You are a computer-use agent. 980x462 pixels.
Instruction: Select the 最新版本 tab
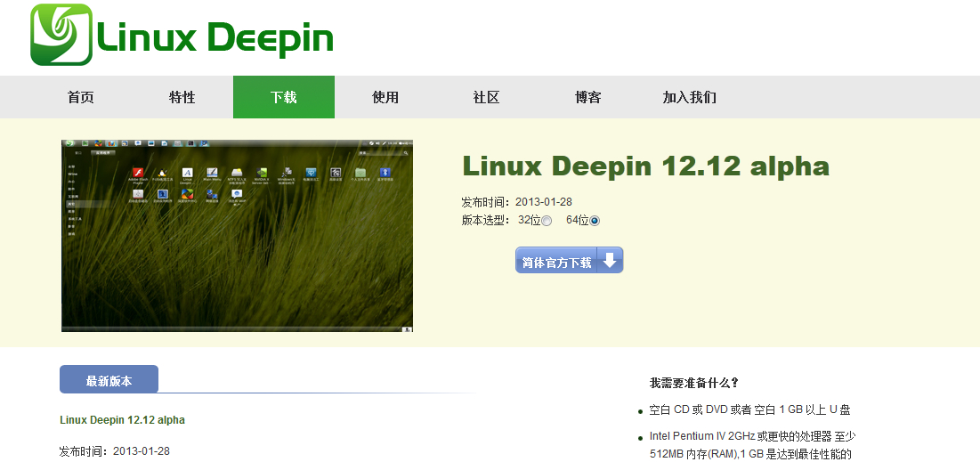pyautogui.click(x=109, y=379)
